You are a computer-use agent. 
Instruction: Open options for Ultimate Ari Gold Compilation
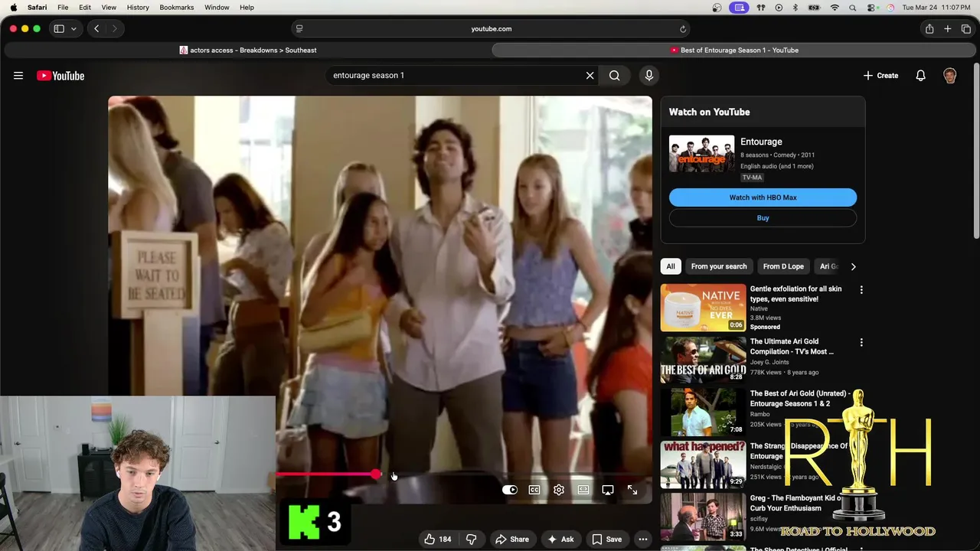point(861,343)
